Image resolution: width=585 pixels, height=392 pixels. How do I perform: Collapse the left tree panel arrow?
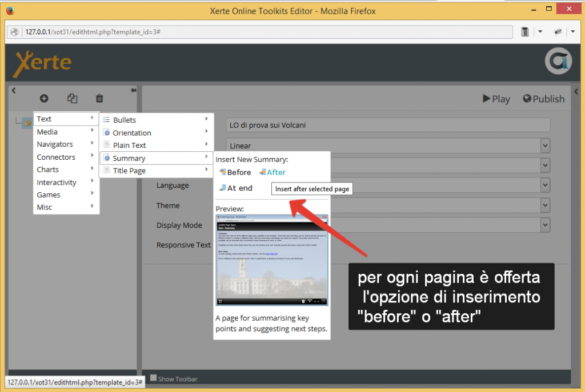click(x=14, y=91)
